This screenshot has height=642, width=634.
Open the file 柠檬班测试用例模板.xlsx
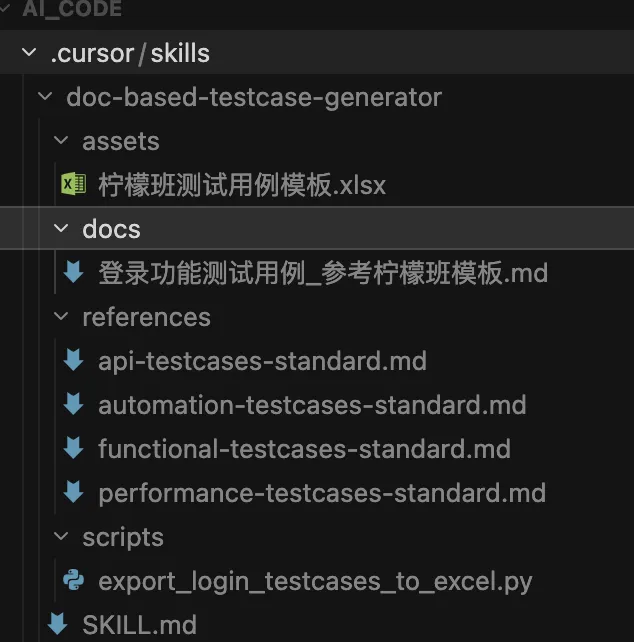(x=241, y=185)
